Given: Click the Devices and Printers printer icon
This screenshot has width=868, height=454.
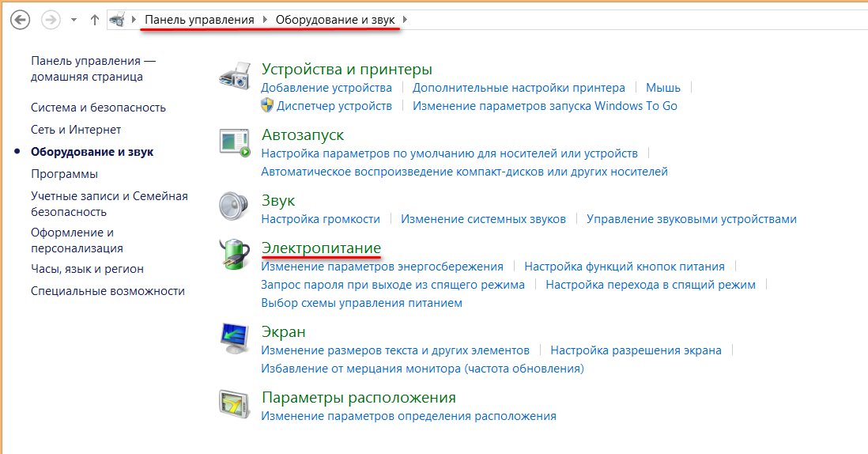Looking at the screenshot, I should [x=236, y=77].
